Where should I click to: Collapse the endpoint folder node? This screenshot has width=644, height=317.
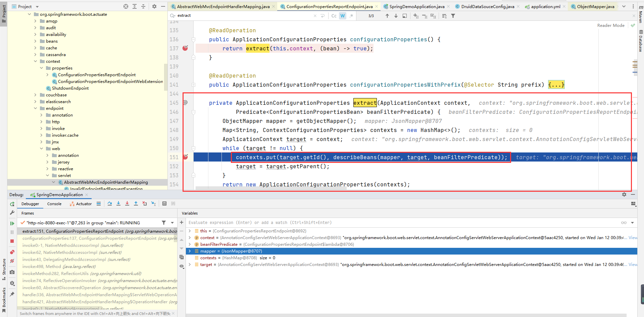tap(36, 108)
